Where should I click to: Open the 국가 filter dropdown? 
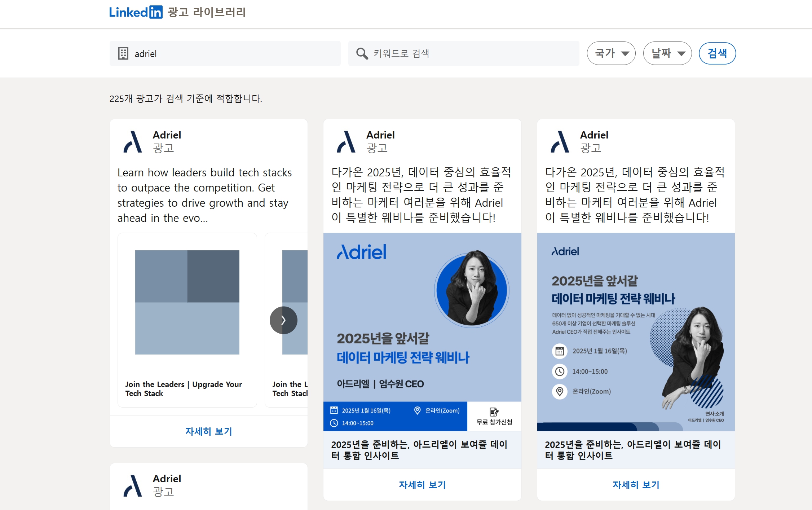click(611, 53)
